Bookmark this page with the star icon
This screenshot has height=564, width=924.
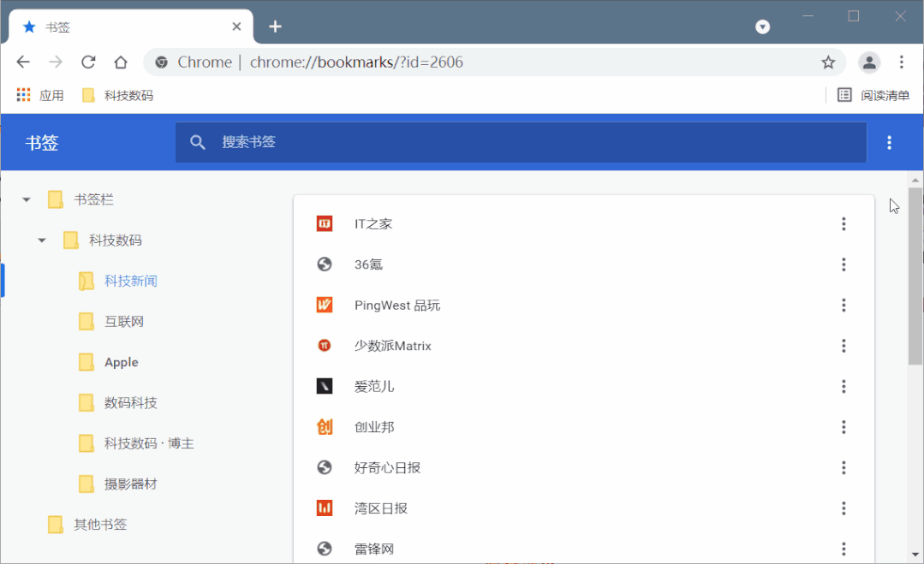point(828,62)
